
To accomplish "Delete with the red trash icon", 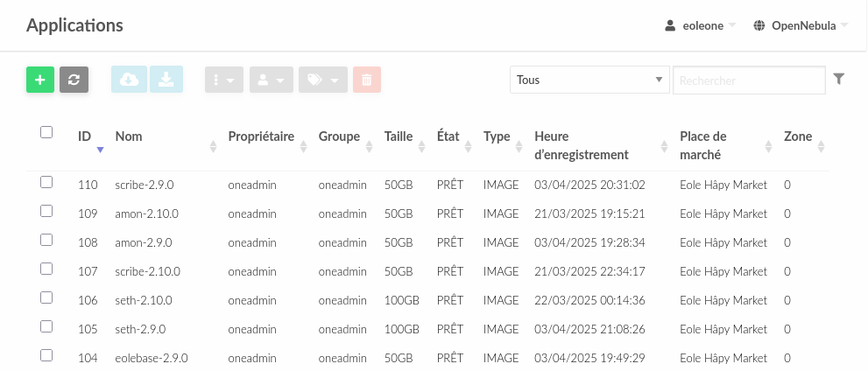I will pyautogui.click(x=367, y=80).
